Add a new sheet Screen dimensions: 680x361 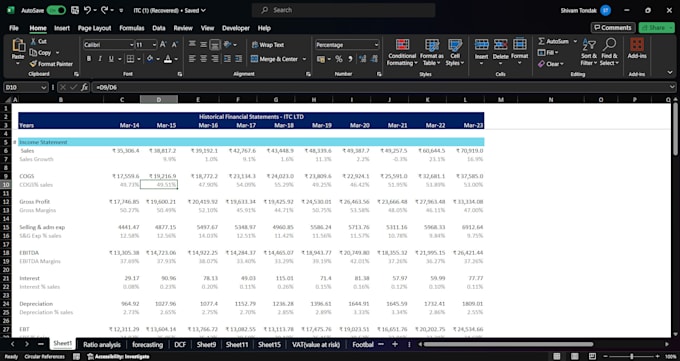[x=395, y=344]
